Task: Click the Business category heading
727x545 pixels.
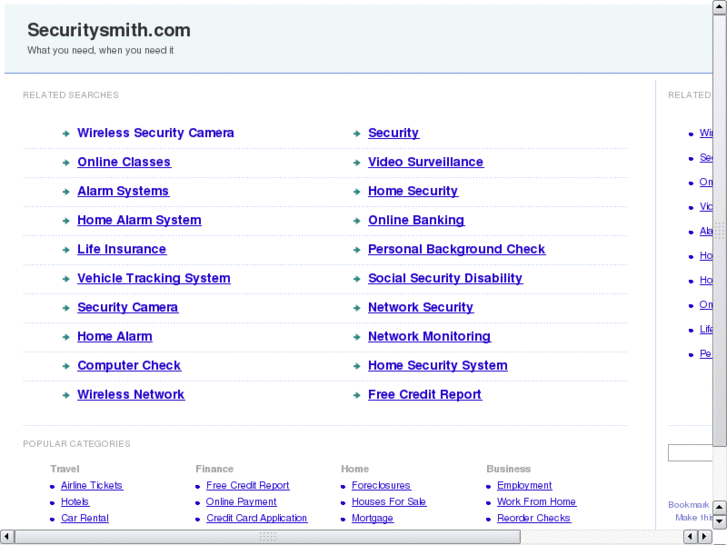Action: [508, 469]
